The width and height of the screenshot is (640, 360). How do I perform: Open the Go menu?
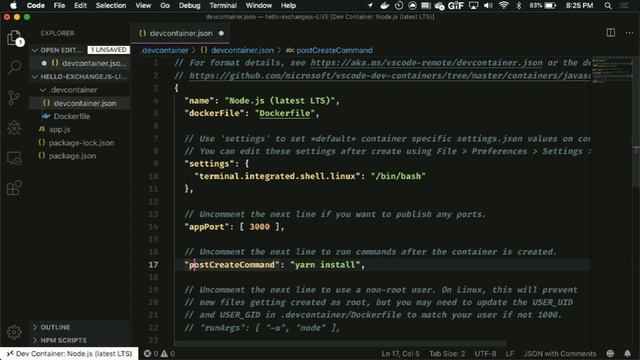click(x=165, y=5)
